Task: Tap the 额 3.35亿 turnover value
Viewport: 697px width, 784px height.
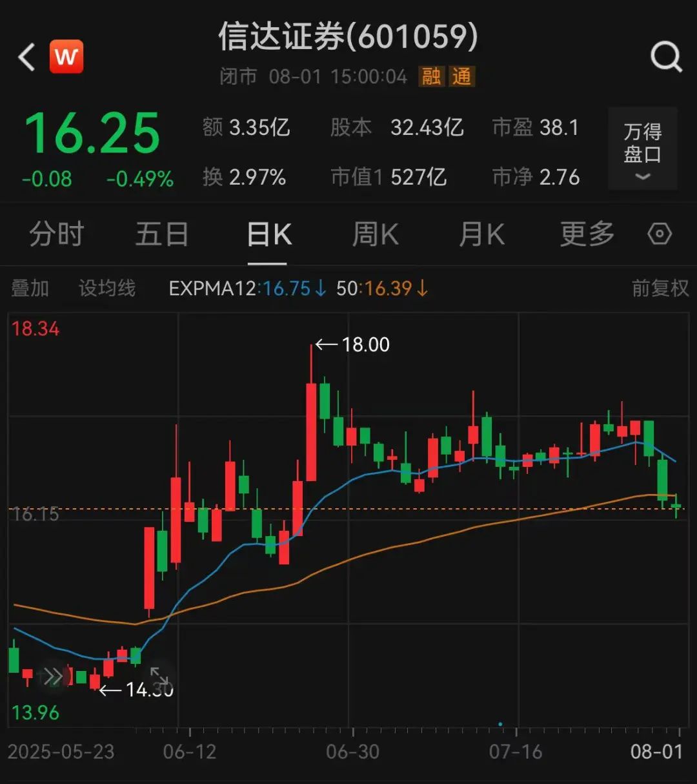Action: [247, 127]
